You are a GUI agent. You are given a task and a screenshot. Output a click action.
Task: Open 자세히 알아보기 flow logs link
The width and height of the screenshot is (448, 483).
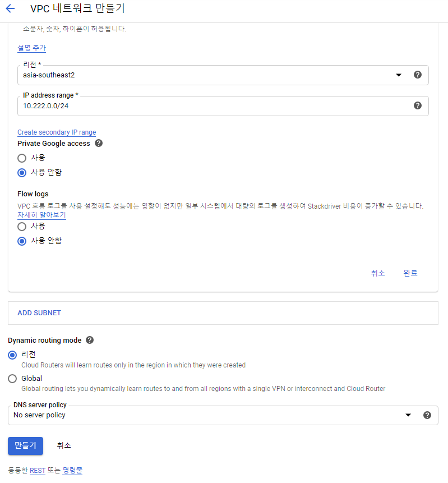point(41,215)
